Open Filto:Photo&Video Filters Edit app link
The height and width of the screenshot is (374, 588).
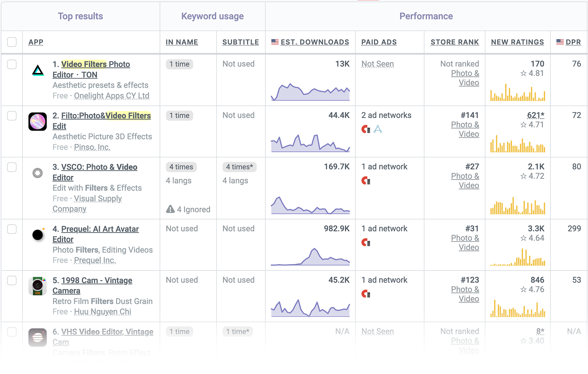pos(102,121)
